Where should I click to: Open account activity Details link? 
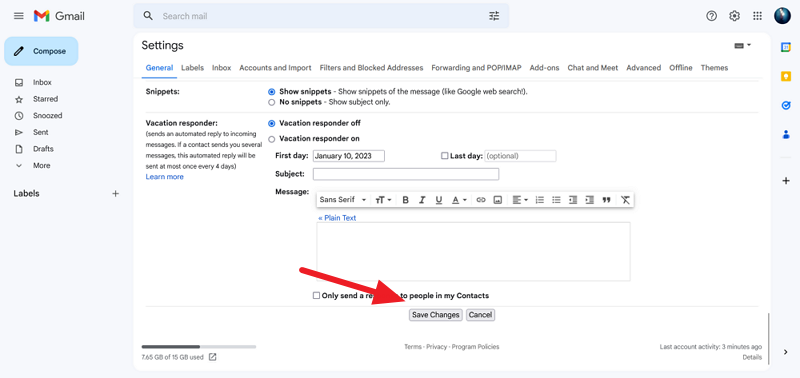[x=752, y=357]
